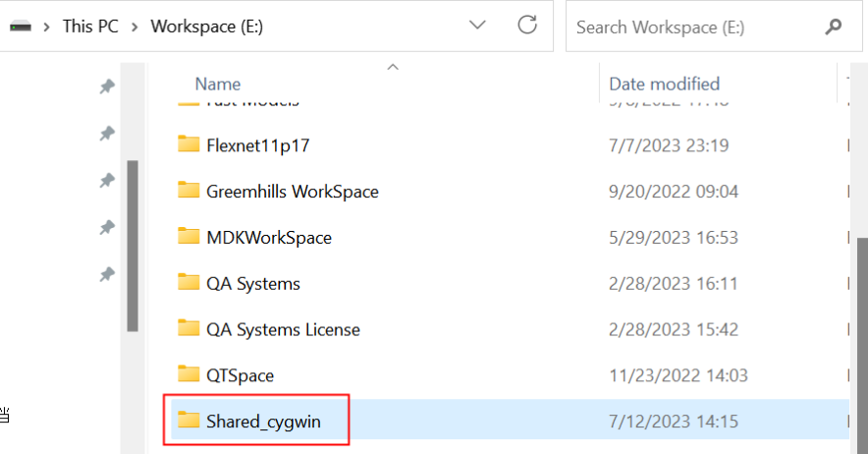Expand the chevron after This PC

[135, 27]
